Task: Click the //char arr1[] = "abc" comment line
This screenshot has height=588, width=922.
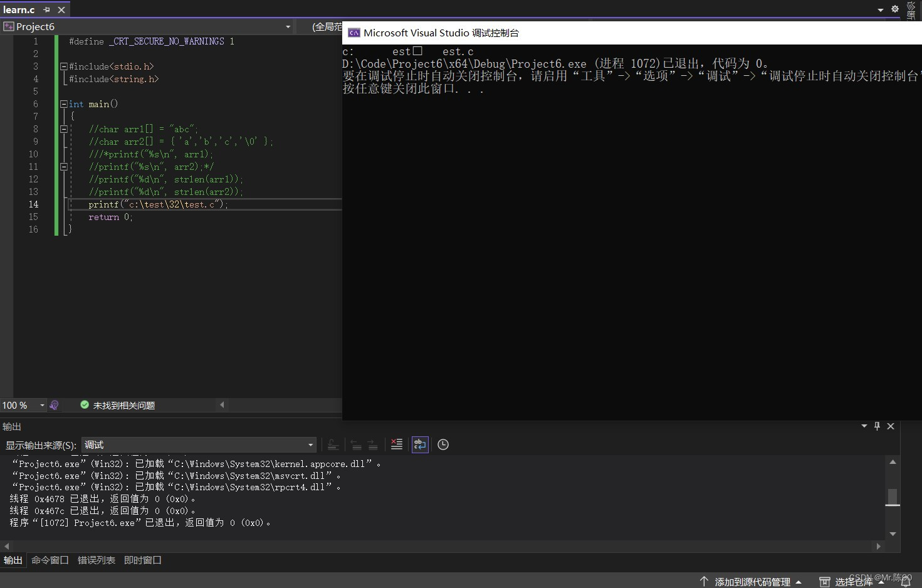Action: pyautogui.click(x=144, y=129)
